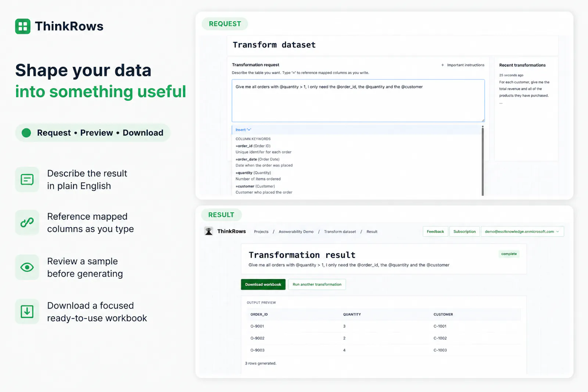Open the Feedback button

tap(435, 231)
